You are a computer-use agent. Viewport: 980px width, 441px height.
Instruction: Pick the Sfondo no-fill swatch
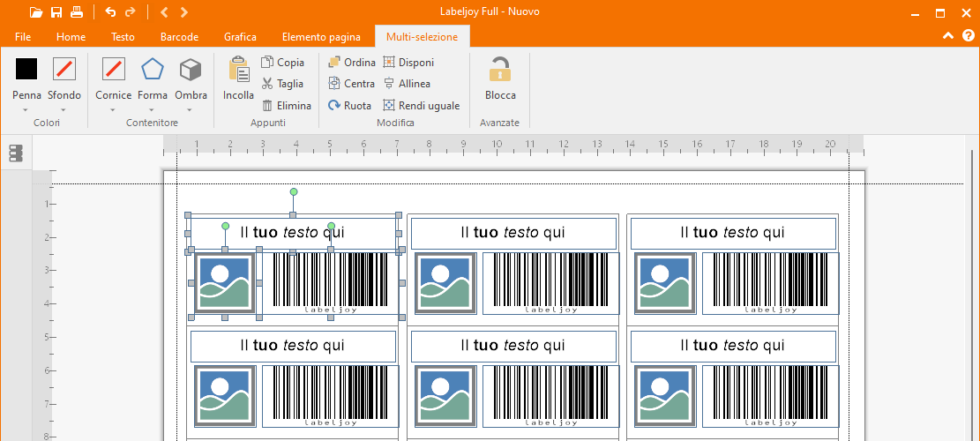[x=64, y=69]
